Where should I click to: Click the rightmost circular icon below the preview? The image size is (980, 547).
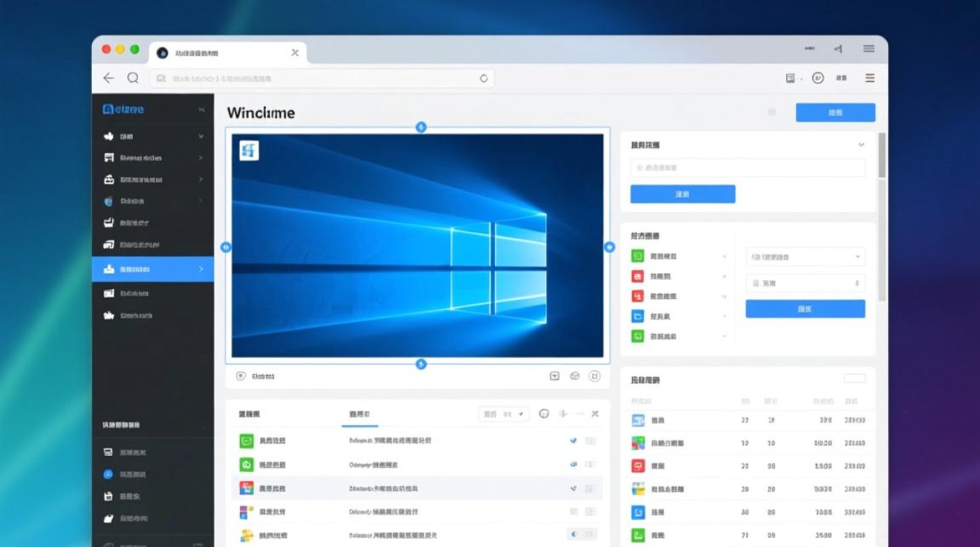[594, 376]
